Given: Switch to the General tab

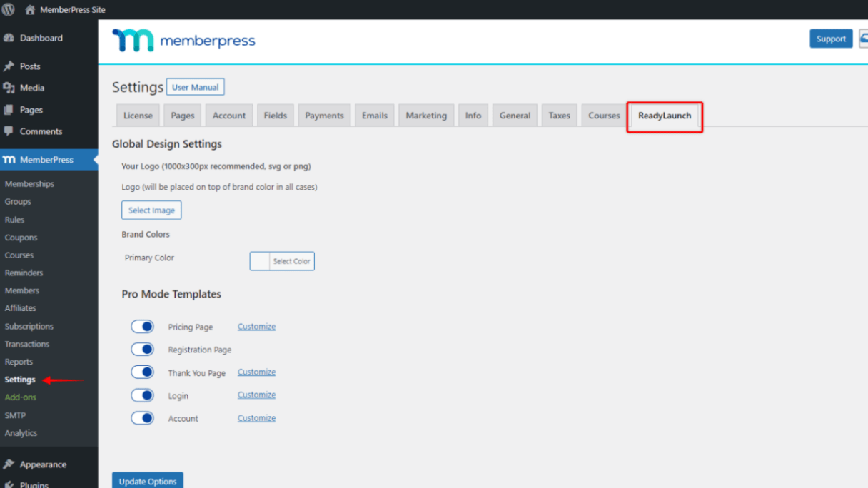Looking at the screenshot, I should (515, 116).
